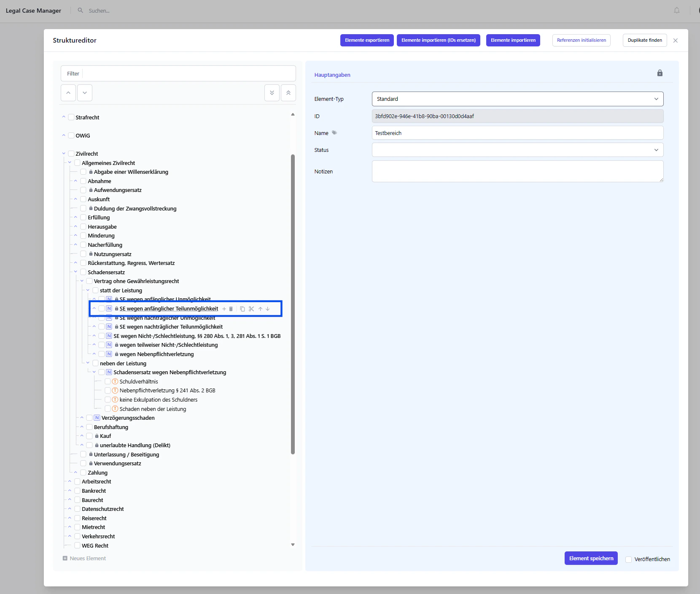Go to next filter match
700x594 pixels.
(85, 93)
